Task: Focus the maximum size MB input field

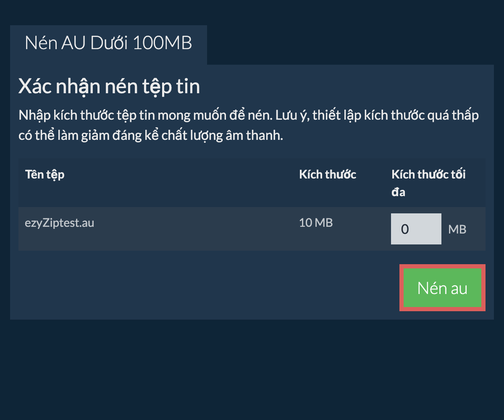Action: coord(416,229)
